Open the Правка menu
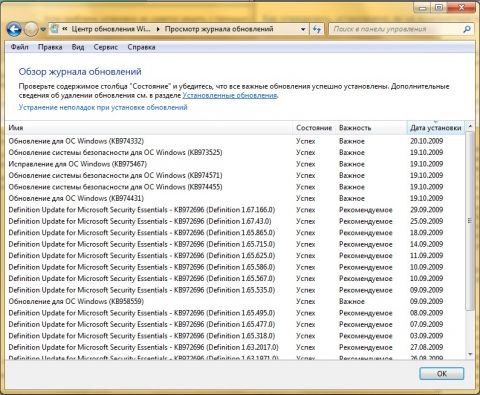Screen dimensions: 480x395 [x=50, y=47]
